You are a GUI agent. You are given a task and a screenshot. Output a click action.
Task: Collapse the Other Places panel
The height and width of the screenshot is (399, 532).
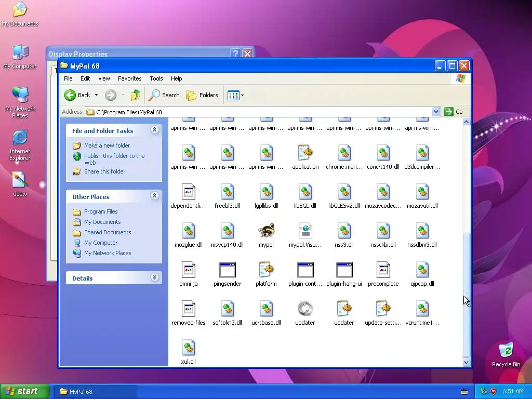pos(154,196)
